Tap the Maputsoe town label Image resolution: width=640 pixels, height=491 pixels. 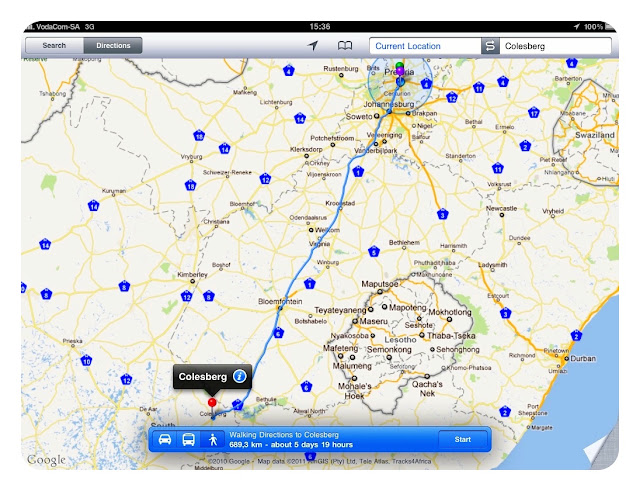coord(380,284)
